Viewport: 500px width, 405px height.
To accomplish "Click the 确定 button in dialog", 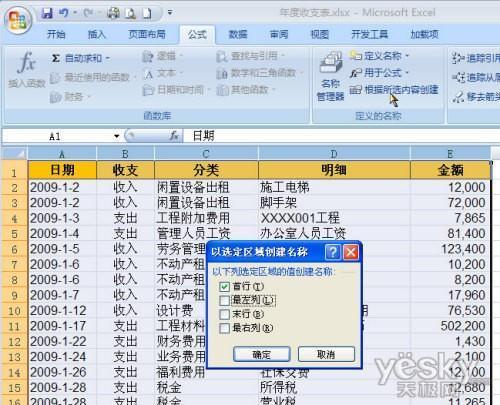I will 262,354.
